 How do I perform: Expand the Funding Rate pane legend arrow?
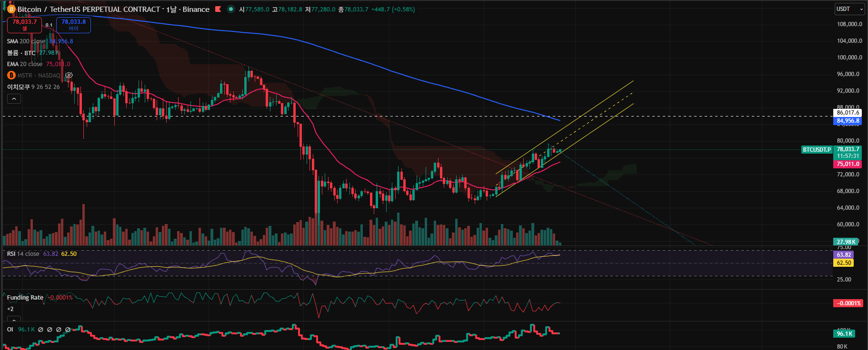14,319
